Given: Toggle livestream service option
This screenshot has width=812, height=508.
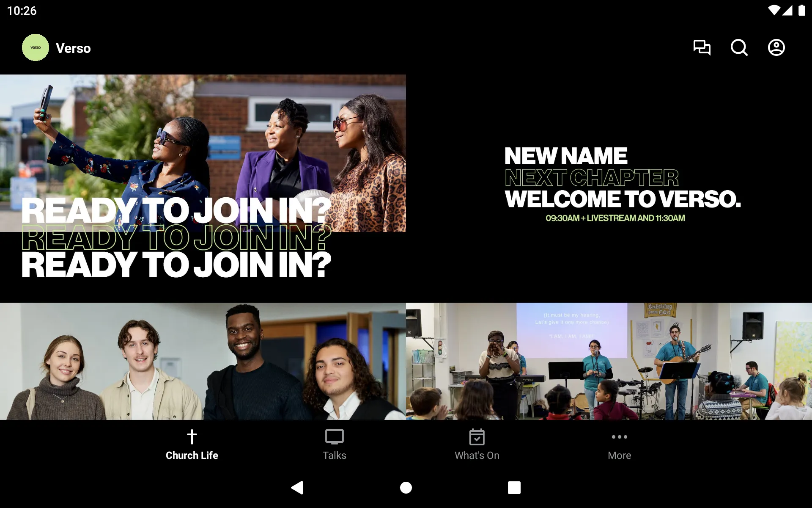Looking at the screenshot, I should click(x=614, y=218).
